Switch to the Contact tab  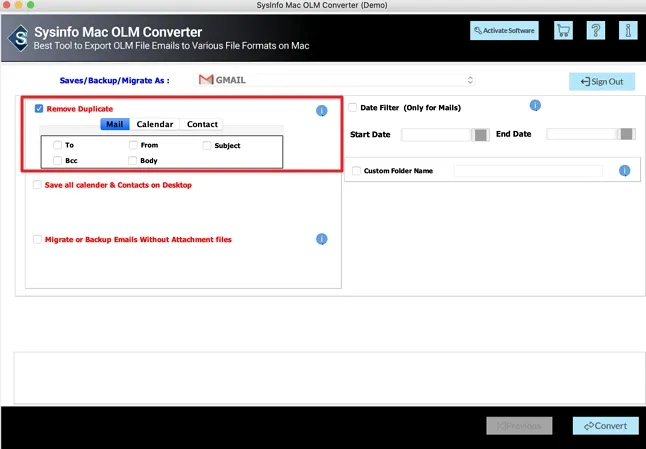(x=202, y=124)
